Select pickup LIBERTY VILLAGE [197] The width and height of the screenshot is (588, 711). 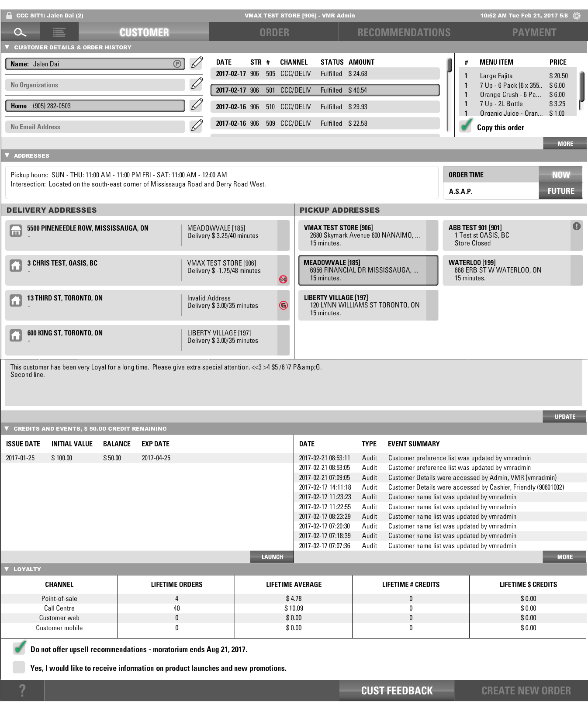pos(368,305)
